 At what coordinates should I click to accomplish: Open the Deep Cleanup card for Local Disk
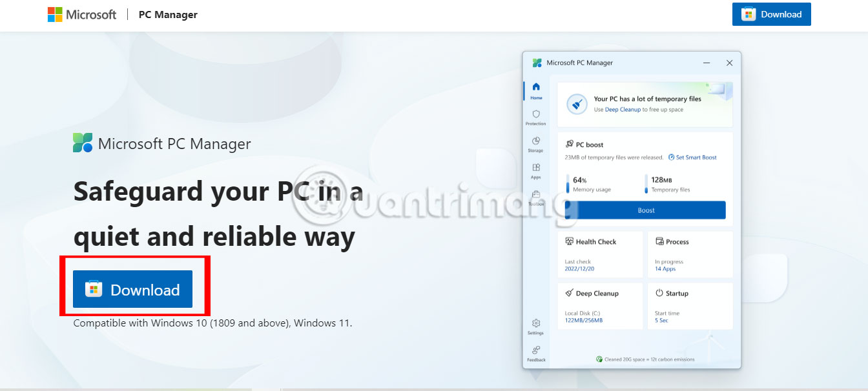click(600, 306)
